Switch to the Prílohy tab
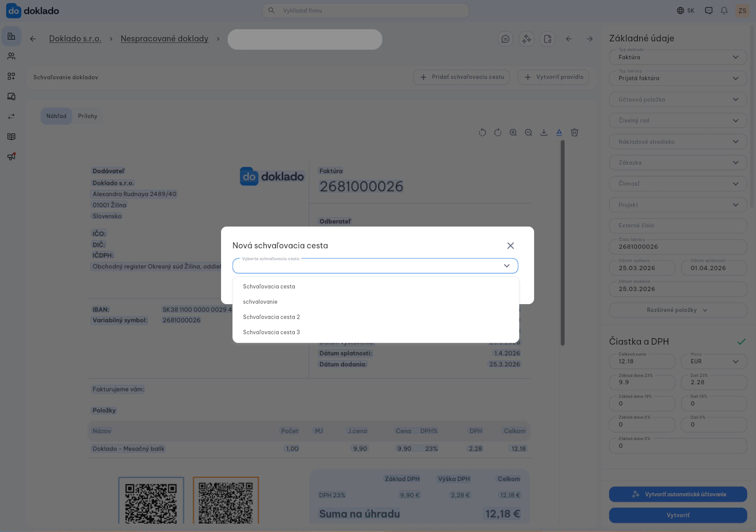Screen dimensions: 756x532 point(88,116)
